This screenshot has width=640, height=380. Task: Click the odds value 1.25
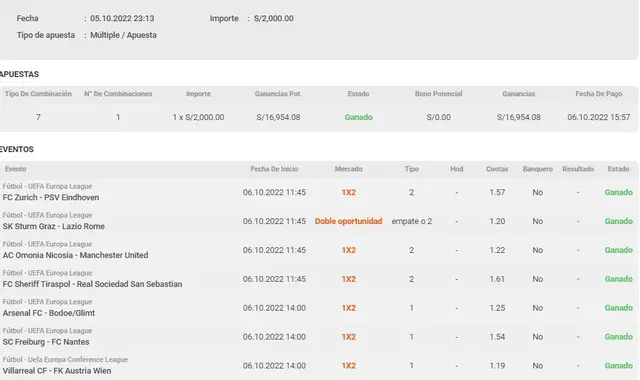click(497, 308)
